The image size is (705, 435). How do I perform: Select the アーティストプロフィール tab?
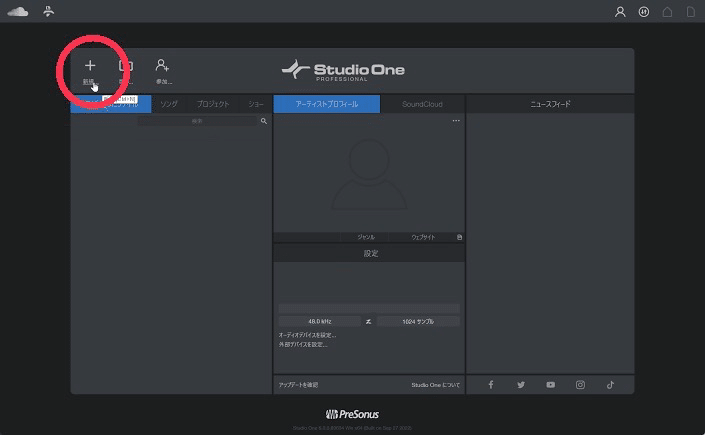[327, 104]
